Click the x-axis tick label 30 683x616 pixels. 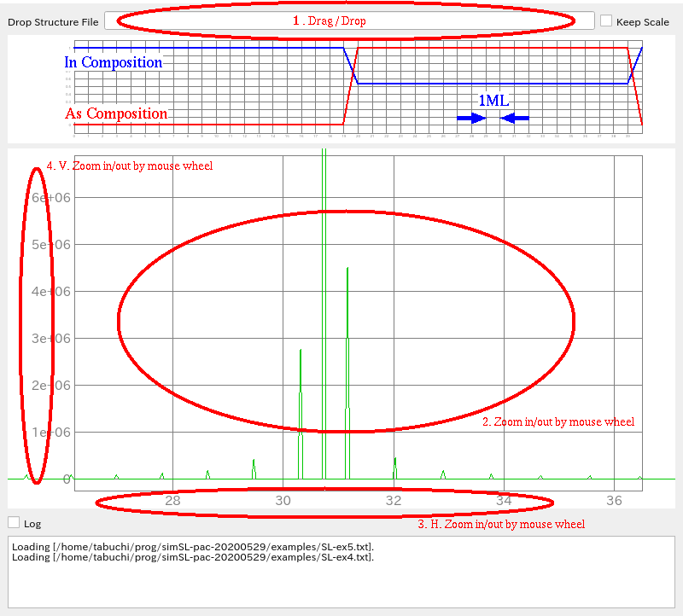tap(283, 500)
